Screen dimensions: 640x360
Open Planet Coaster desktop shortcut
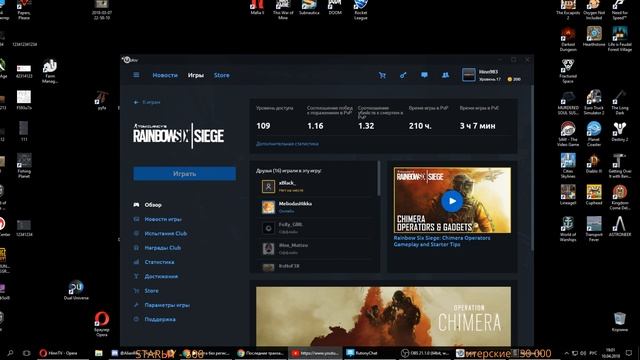click(594, 134)
